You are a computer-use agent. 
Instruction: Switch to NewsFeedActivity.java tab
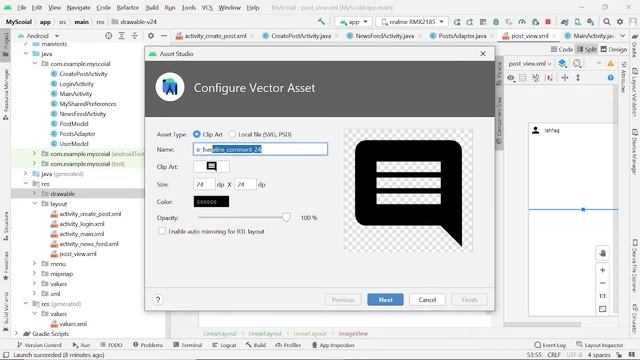click(x=384, y=36)
